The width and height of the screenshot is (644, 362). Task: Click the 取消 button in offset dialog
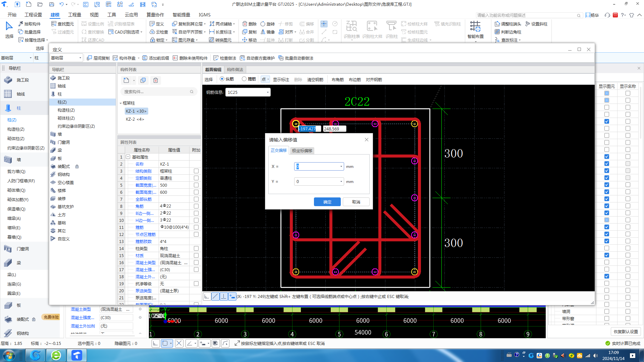pyautogui.click(x=356, y=202)
